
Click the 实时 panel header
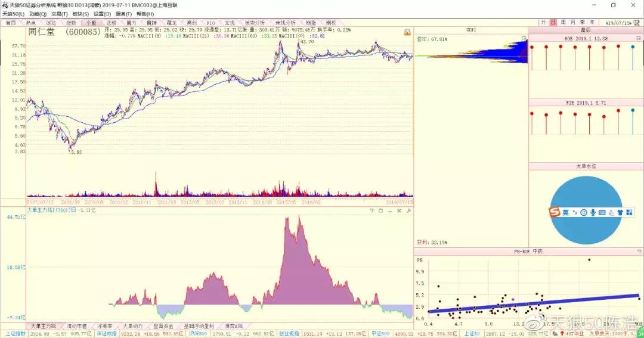(471, 30)
